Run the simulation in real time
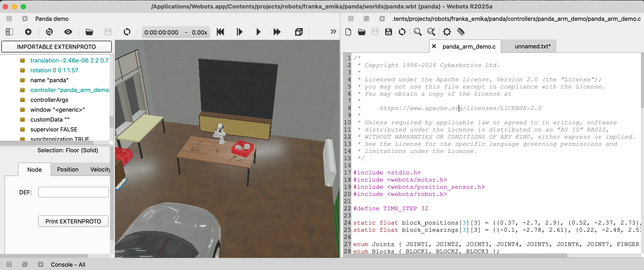 click(258, 32)
